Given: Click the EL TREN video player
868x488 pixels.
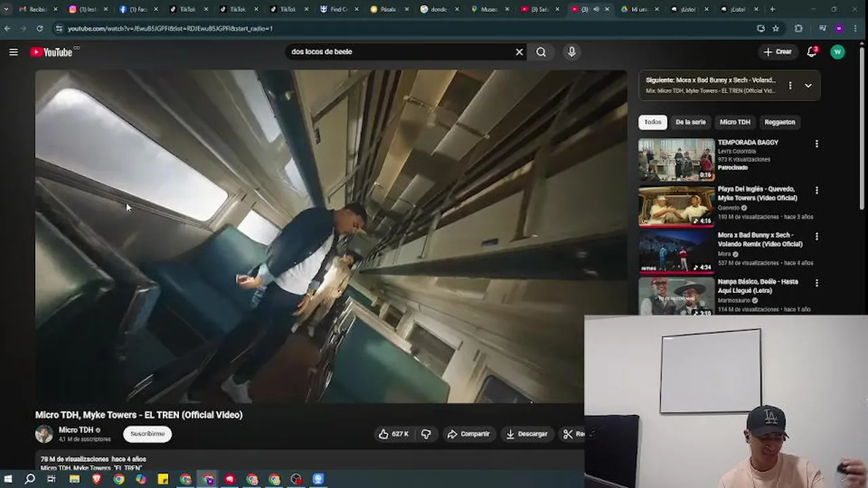Looking at the screenshot, I should [331, 236].
